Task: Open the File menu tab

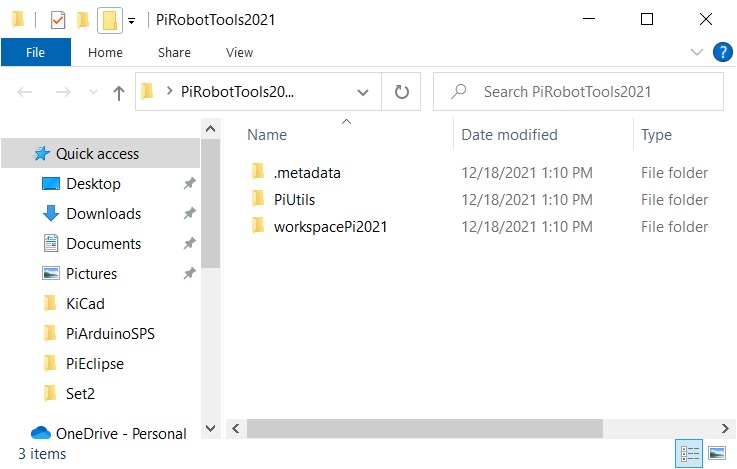Action: [x=36, y=52]
